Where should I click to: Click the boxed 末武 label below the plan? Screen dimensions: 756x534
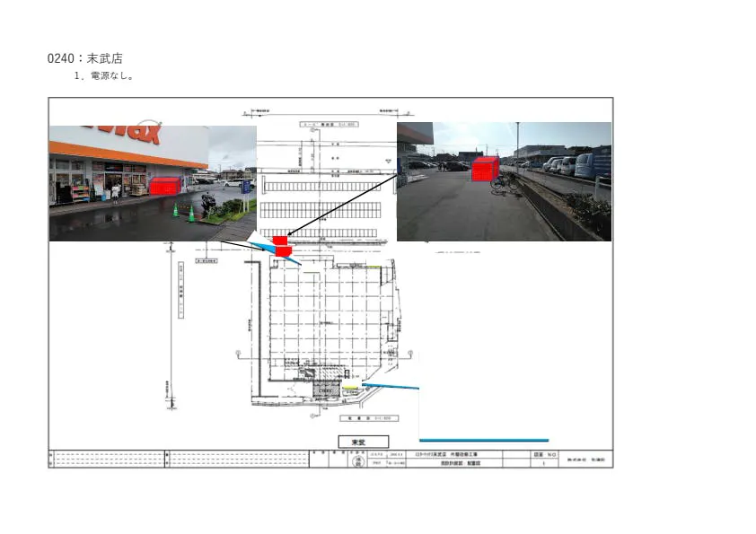click(363, 442)
